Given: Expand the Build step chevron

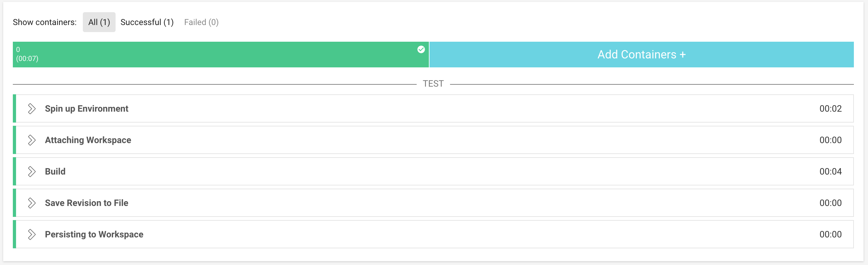Looking at the screenshot, I should pos(32,171).
